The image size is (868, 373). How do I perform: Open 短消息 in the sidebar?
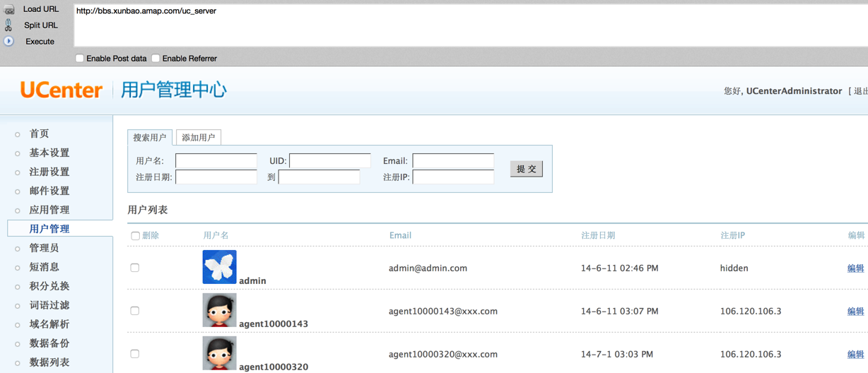(44, 267)
